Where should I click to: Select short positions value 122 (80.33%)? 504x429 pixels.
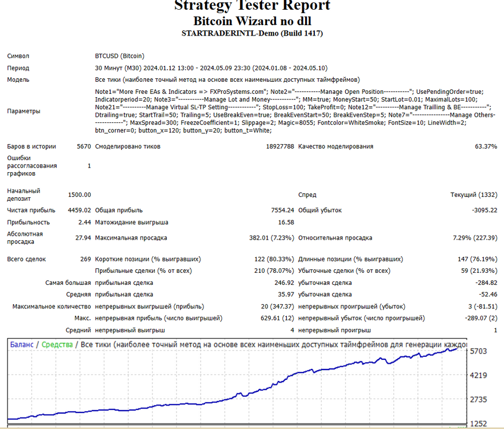274,259
